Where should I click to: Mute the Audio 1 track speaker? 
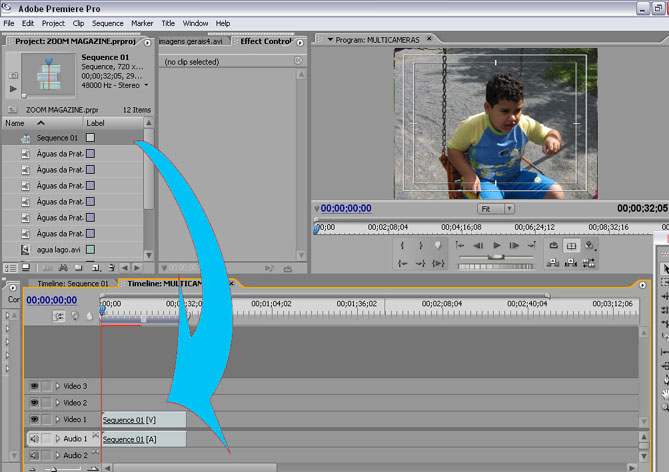coord(34,438)
